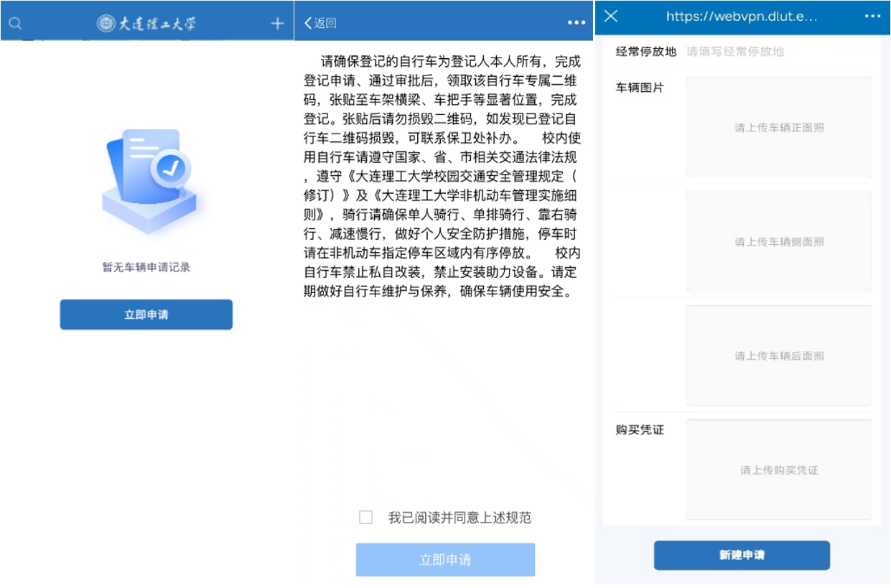
Task: Select the 请上传车辆后面照 upload area
Action: (779, 356)
